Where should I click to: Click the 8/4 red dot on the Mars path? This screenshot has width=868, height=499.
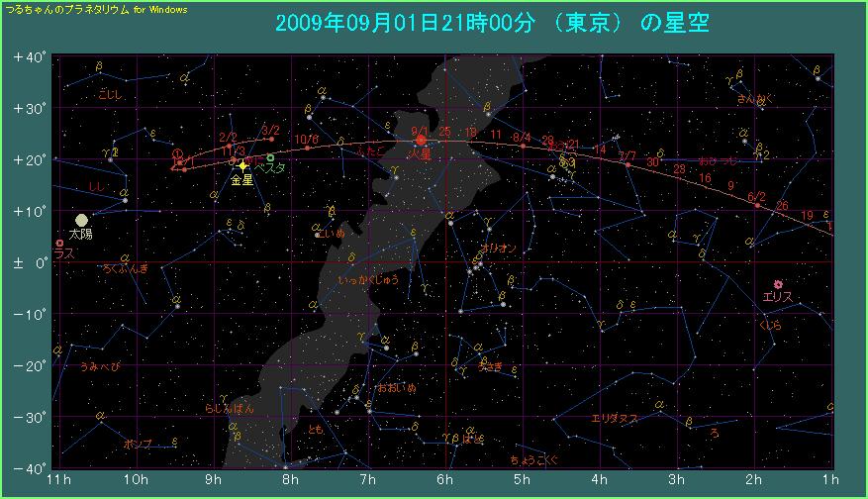[x=523, y=147]
